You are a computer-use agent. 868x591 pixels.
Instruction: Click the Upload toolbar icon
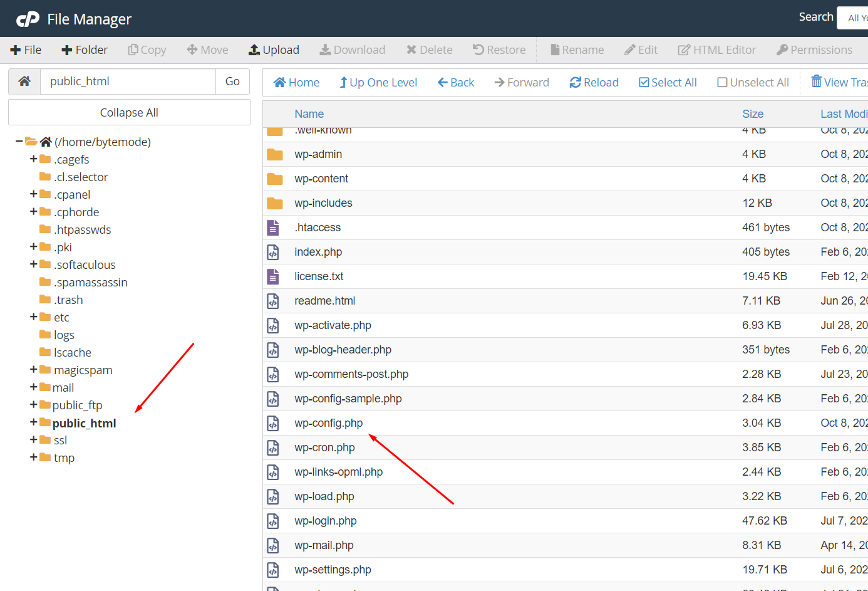[254, 50]
